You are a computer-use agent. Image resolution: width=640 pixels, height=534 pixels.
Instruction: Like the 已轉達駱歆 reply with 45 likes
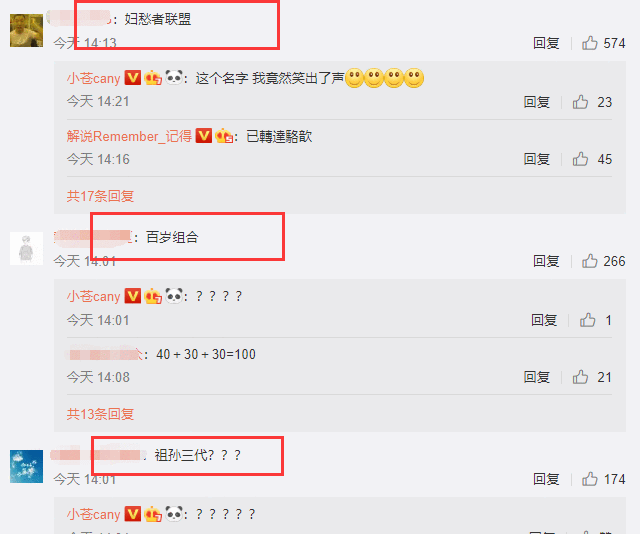[x=580, y=159]
